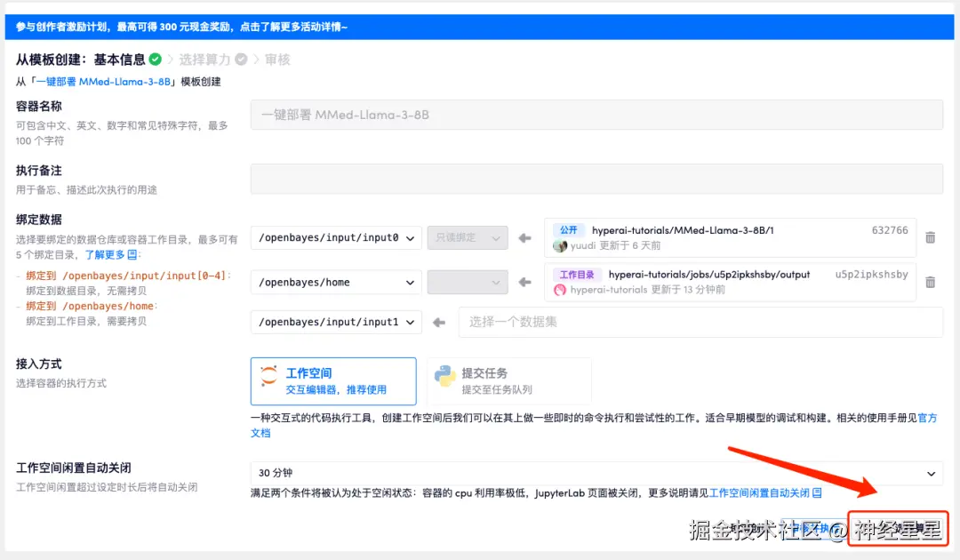Viewport: 960px width, 560px height.
Task: Click the dataset ID 632766
Action: (x=890, y=230)
